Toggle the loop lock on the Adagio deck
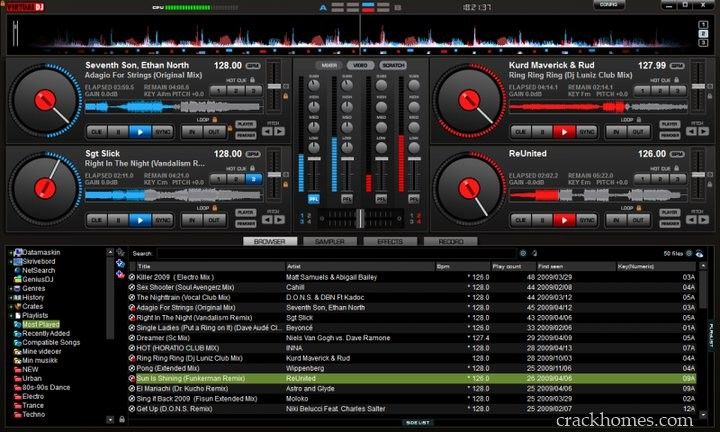 click(x=214, y=119)
